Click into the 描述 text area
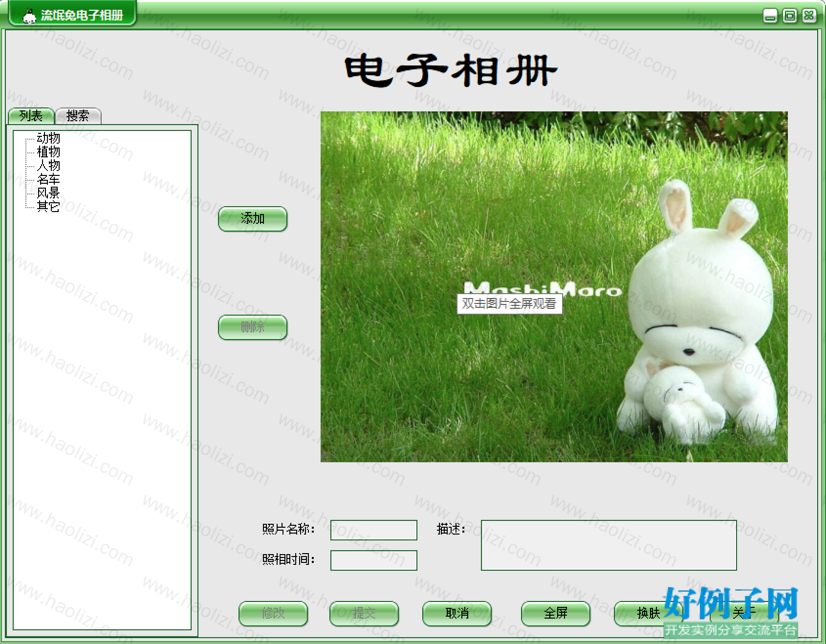 pos(609,545)
